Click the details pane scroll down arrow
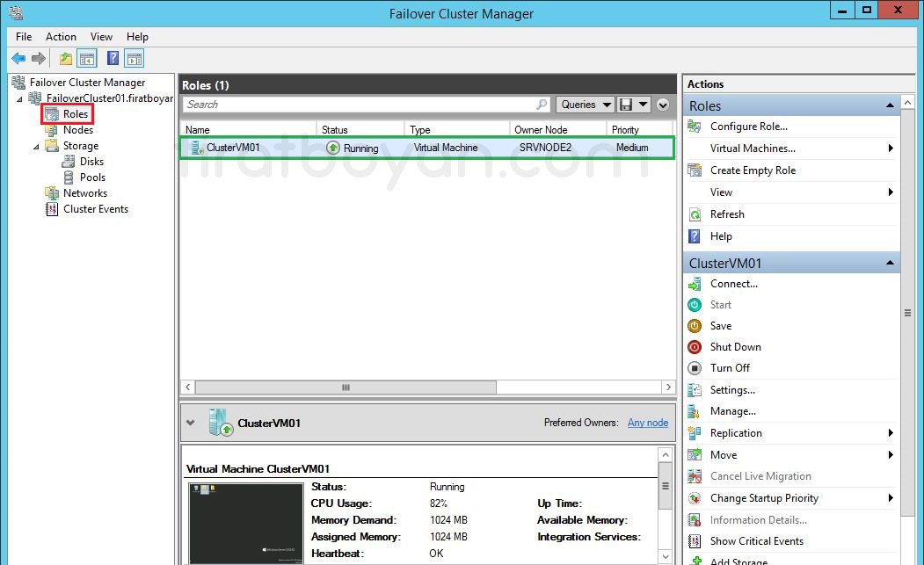Image resolution: width=924 pixels, height=565 pixels. pos(666,556)
